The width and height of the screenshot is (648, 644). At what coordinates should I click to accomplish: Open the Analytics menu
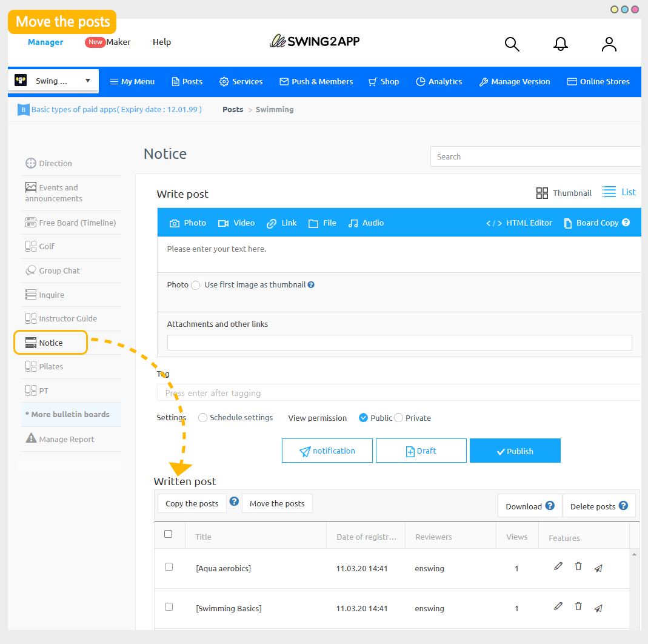(x=439, y=82)
